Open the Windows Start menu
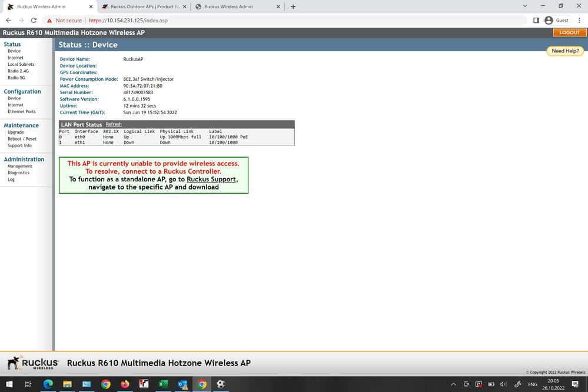Viewport: 588px width, 392px height. tap(9, 384)
